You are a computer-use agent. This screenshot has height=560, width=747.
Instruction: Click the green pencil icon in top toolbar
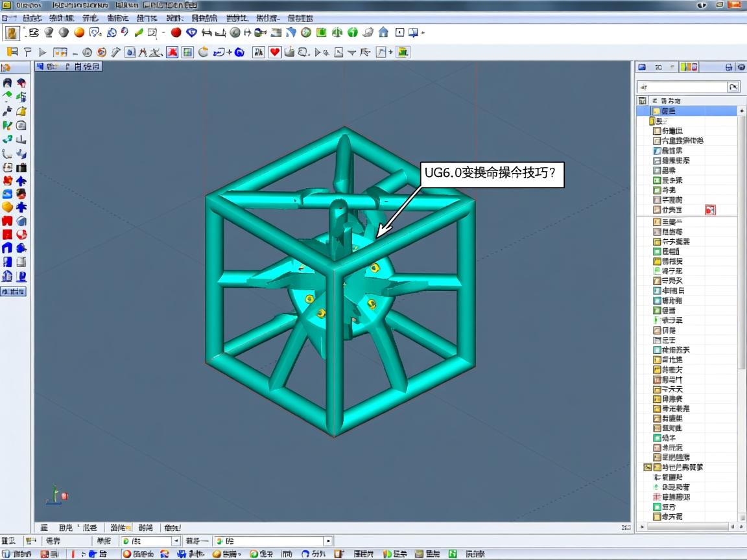pyautogui.click(x=139, y=32)
